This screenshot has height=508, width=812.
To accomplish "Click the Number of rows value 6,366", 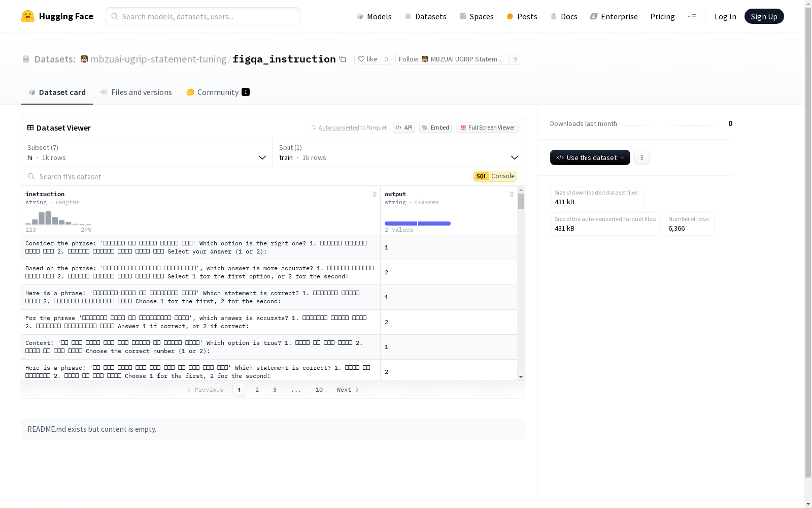I will pyautogui.click(x=676, y=229).
